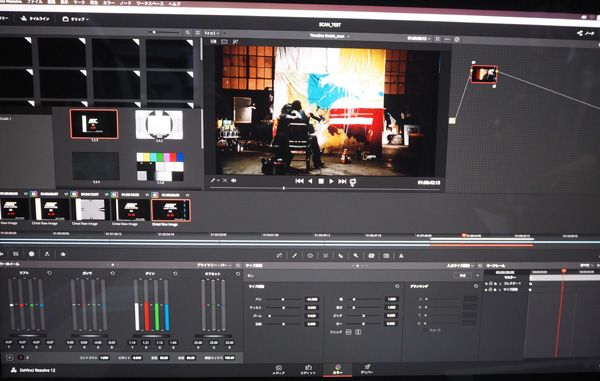Toggle loop playback button

click(x=353, y=182)
